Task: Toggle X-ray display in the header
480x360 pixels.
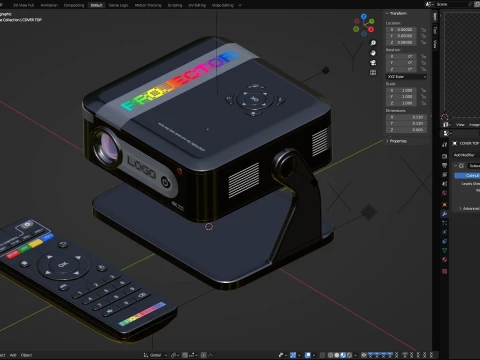Action: 322,355
